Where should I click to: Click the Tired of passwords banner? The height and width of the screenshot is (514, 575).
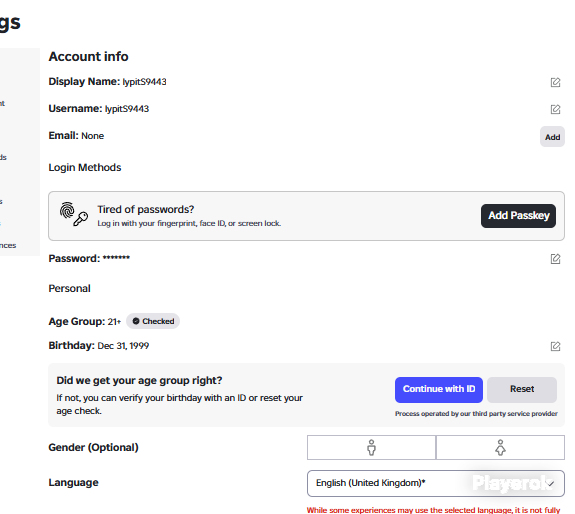(306, 216)
